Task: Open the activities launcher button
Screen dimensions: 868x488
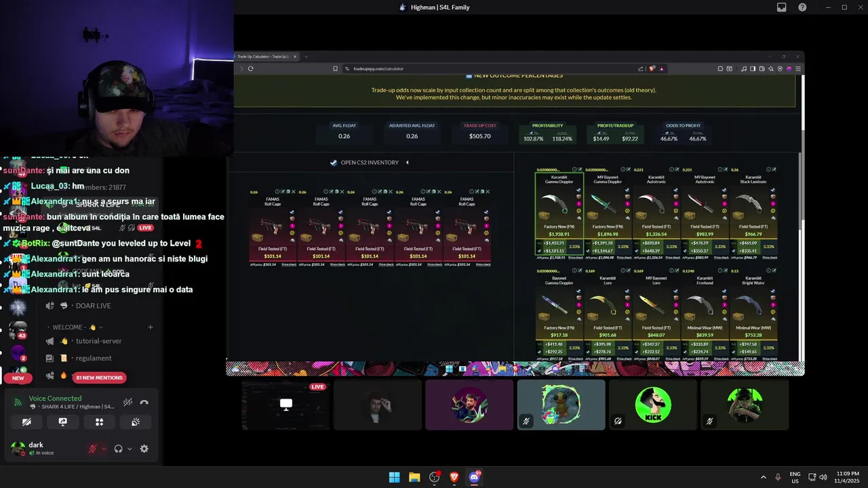Action: (99, 422)
